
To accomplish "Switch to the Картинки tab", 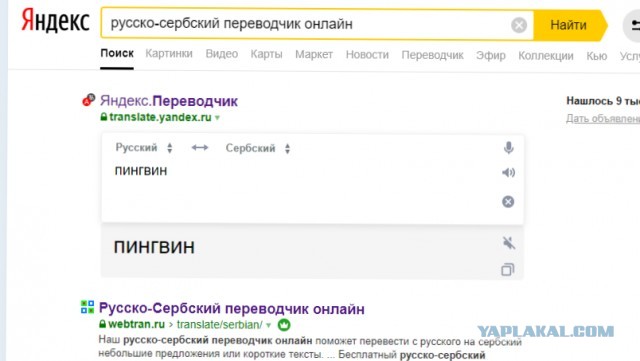I will click(169, 53).
